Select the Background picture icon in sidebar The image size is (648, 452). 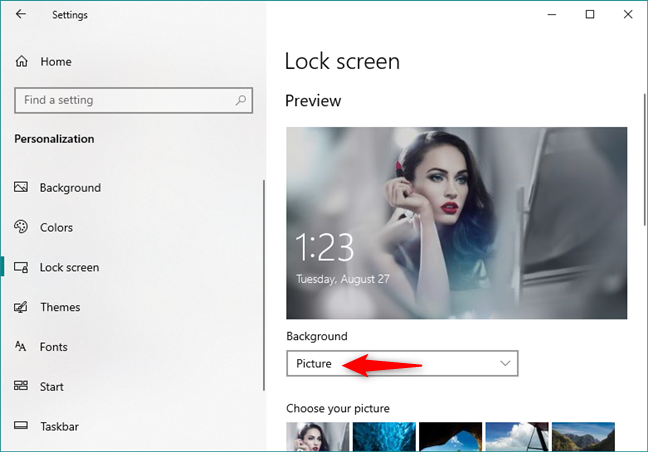click(x=21, y=188)
